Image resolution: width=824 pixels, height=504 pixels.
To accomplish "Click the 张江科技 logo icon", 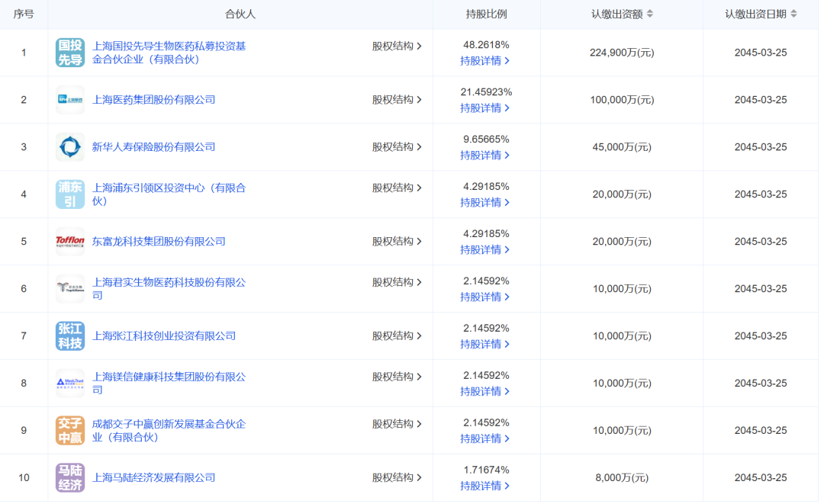I will pyautogui.click(x=70, y=336).
